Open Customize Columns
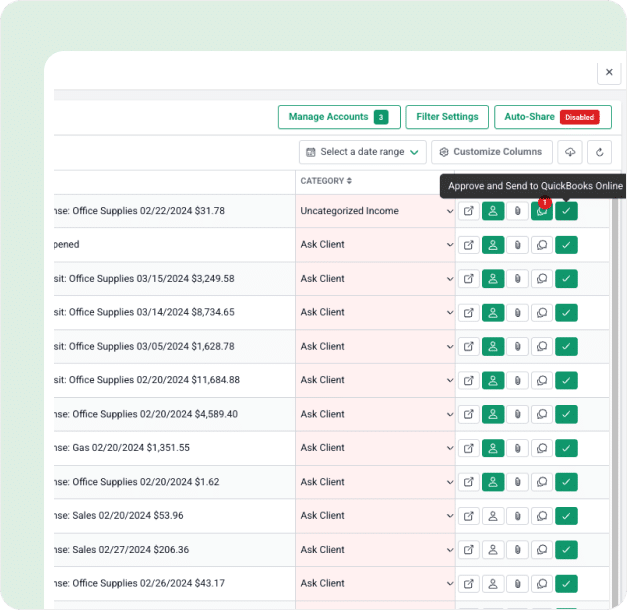627x610 pixels. click(492, 152)
